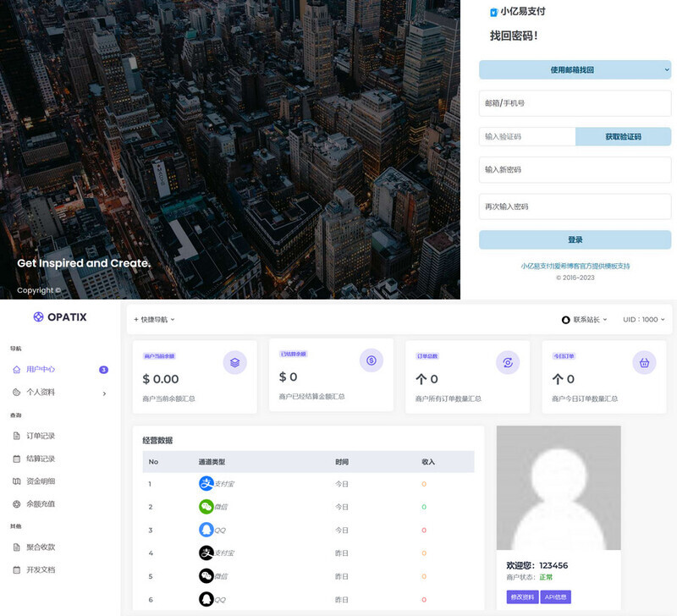
Task: Open the 使用邮箱找回 recovery method dropdown
Action: tap(575, 69)
